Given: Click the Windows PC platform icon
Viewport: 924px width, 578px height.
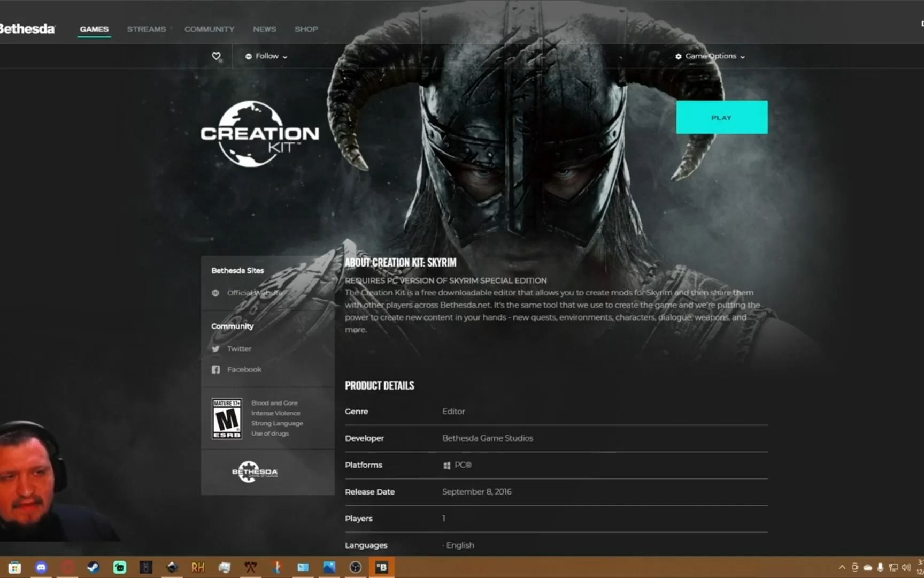Looking at the screenshot, I should click(x=446, y=465).
